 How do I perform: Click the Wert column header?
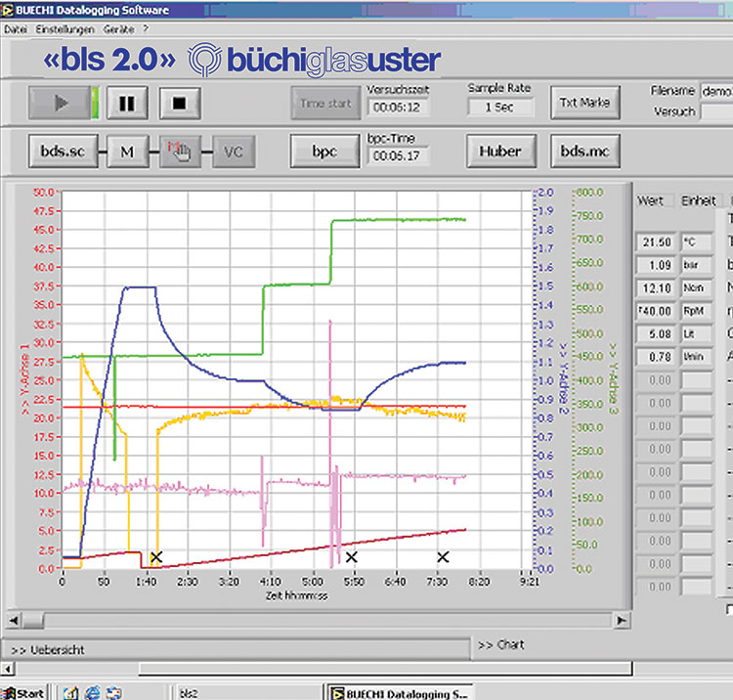coord(650,201)
